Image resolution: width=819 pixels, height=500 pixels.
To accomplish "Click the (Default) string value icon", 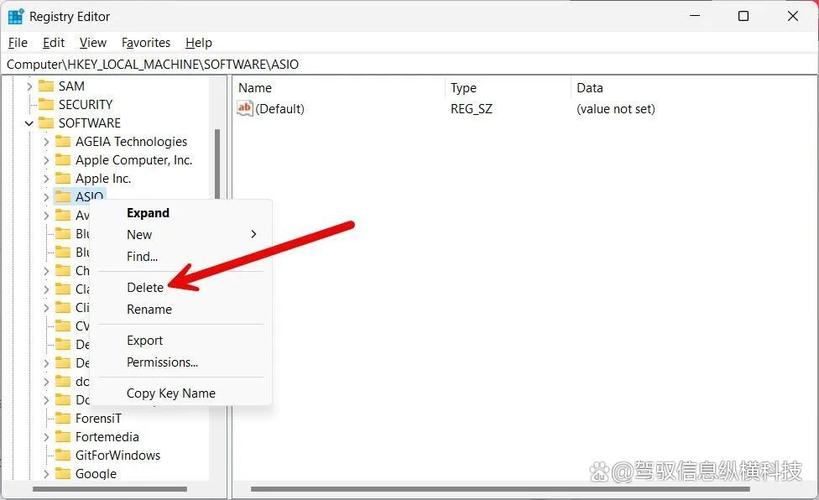I will tap(244, 108).
